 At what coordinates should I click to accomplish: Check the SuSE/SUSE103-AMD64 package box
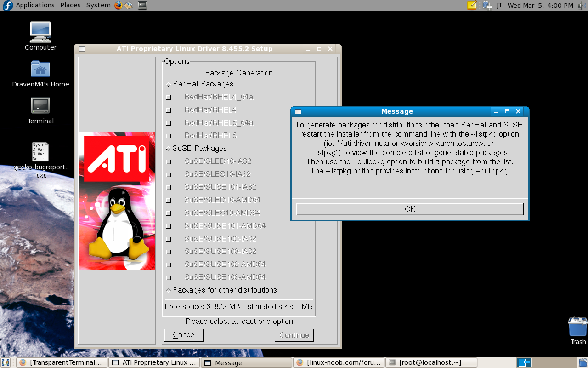169,277
